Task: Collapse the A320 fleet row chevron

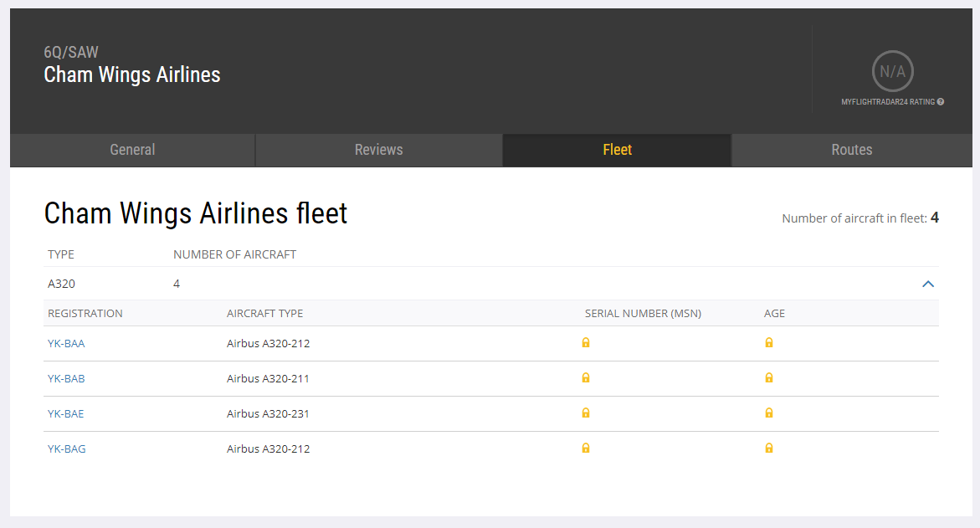Action: tap(928, 284)
